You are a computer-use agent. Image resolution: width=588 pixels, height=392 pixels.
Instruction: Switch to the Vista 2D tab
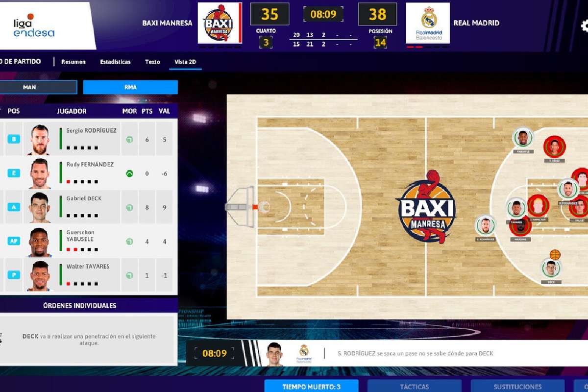pos(186,62)
